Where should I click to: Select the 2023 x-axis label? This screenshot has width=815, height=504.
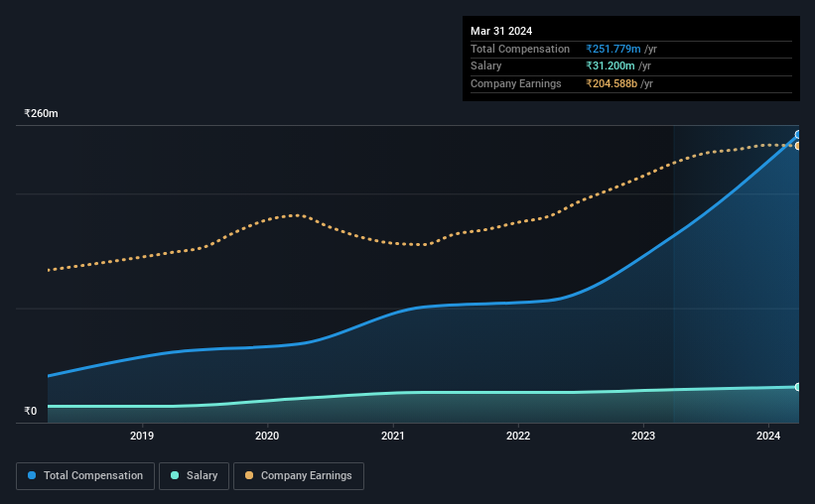tap(643, 436)
